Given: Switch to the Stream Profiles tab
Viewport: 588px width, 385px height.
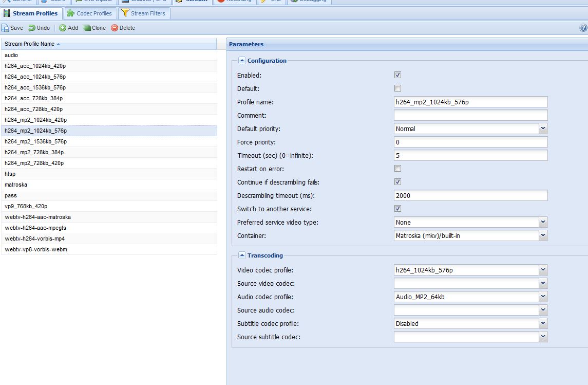Looking at the screenshot, I should pos(31,13).
